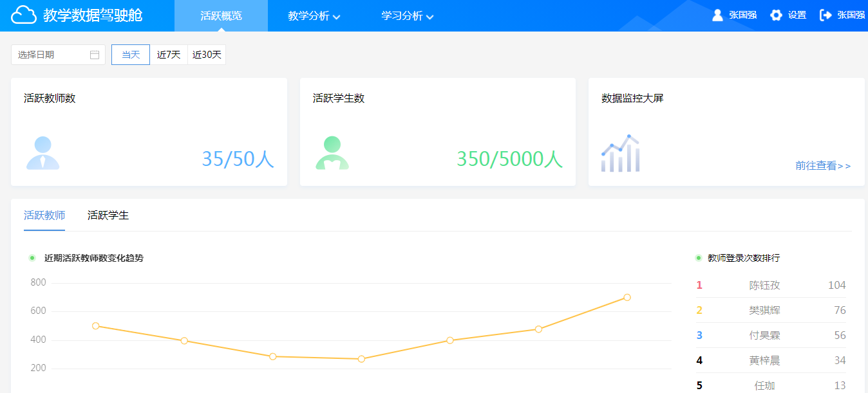Screen dimensions: 868x393
Task: Click the logout arrow icon
Action: (826, 15)
